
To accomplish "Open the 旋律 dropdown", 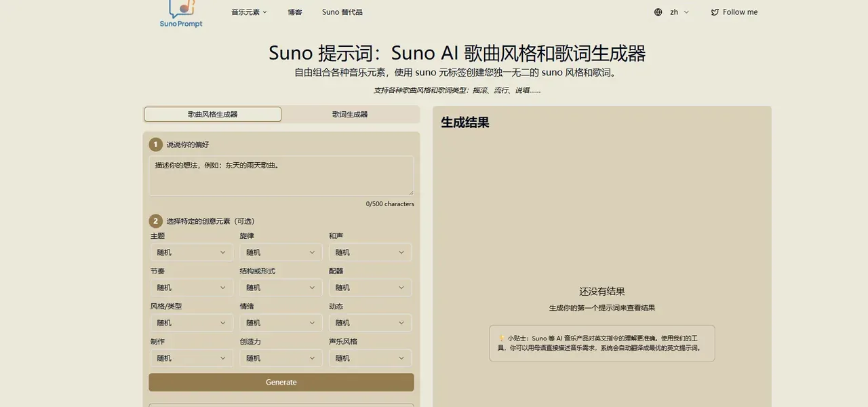I will 281,252.
